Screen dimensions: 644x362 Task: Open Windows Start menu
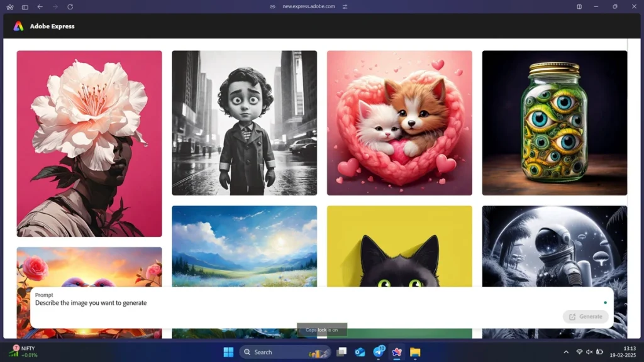point(228,352)
